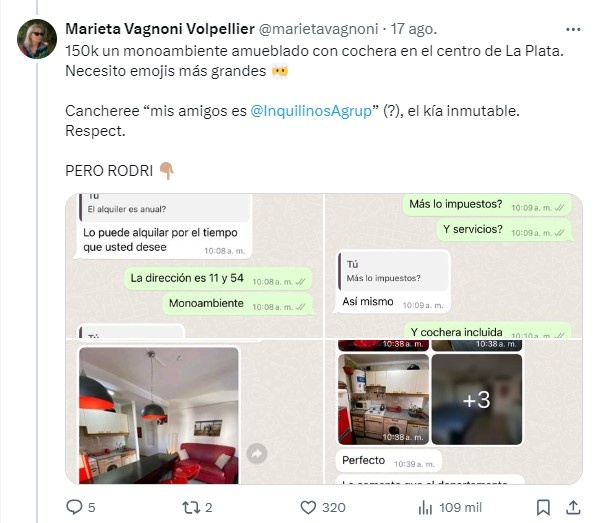Click the 320 likes count

[333, 508]
